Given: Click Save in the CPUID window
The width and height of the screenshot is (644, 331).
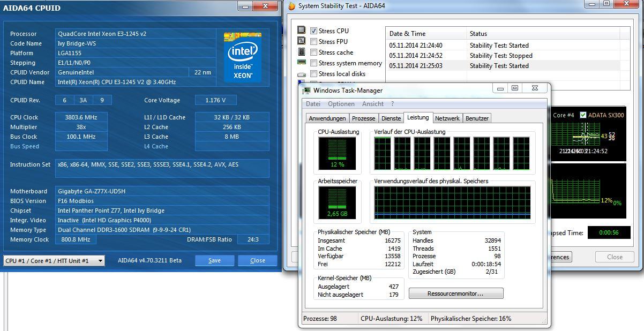Looking at the screenshot, I should click(214, 260).
